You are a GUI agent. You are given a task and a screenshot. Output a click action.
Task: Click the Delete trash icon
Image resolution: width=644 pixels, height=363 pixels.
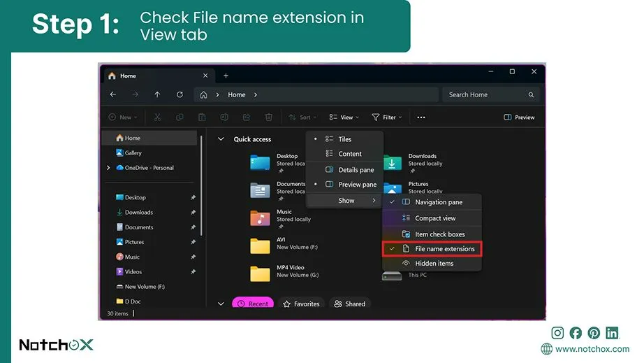(269, 118)
